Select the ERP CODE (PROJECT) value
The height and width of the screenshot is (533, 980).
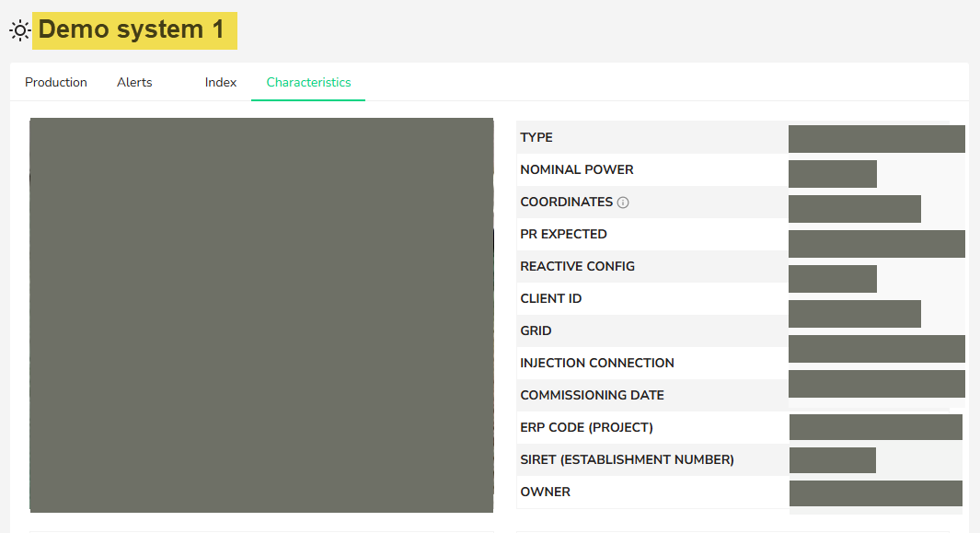point(875,426)
